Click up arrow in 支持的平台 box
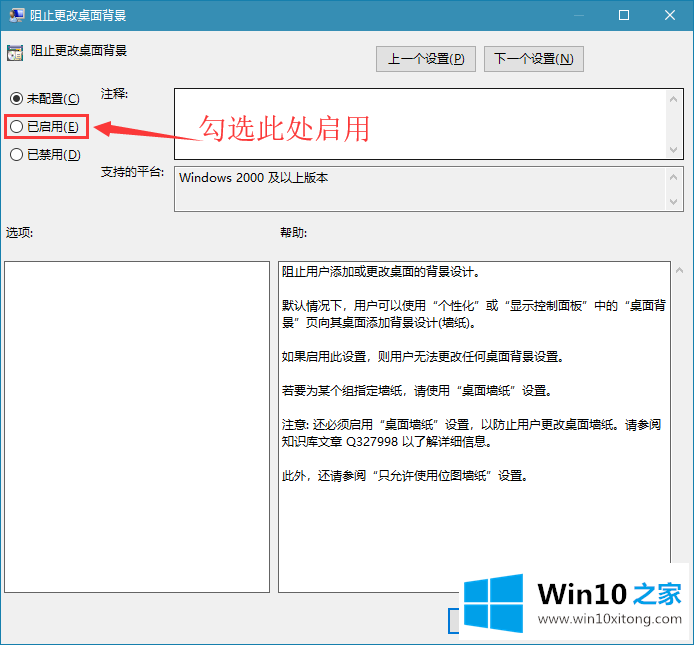This screenshot has width=694, height=645. click(674, 178)
